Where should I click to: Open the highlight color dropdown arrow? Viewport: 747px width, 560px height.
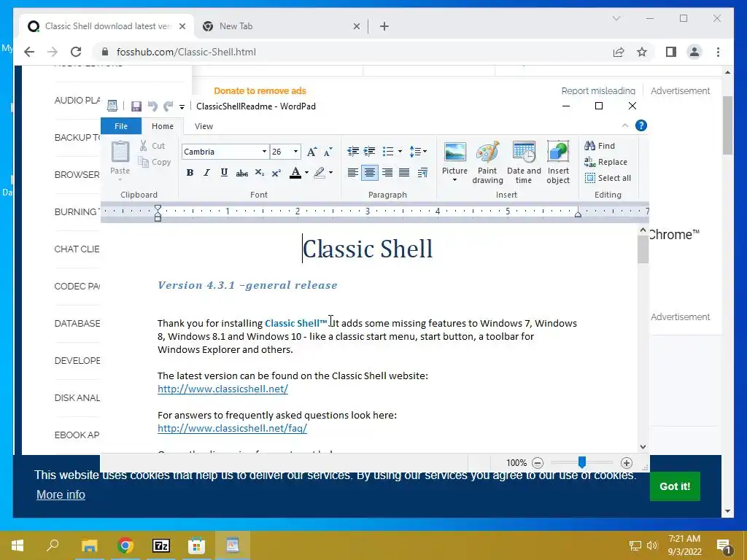pos(330,172)
